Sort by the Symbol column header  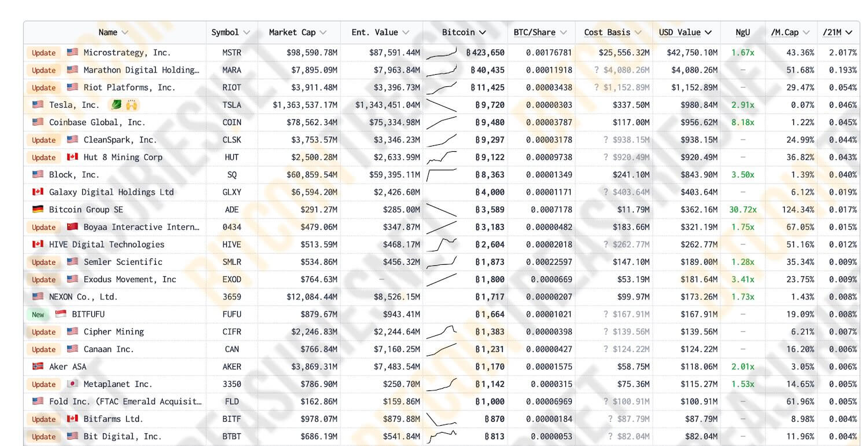[230, 32]
